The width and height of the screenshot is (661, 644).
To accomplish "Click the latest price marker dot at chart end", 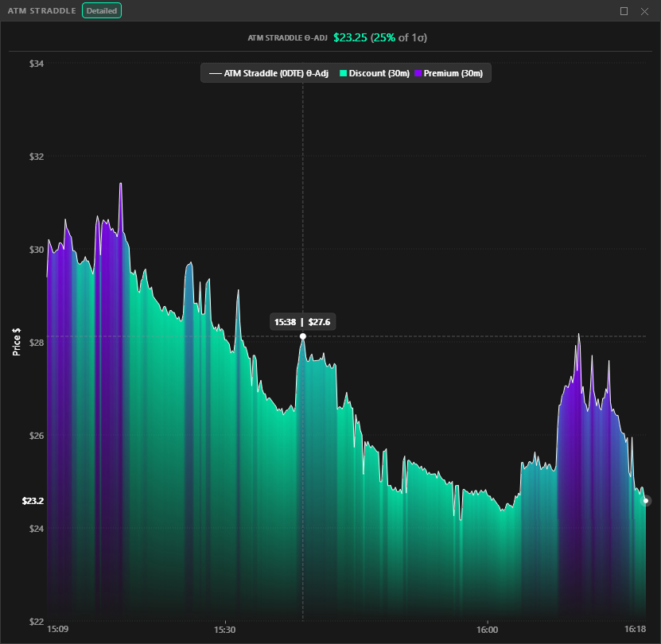I will coord(646,501).
